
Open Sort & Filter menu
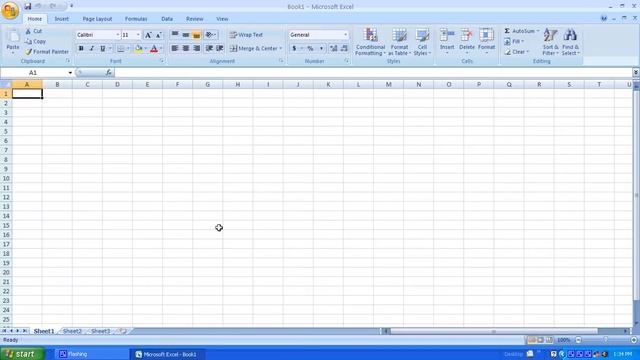tap(550, 42)
